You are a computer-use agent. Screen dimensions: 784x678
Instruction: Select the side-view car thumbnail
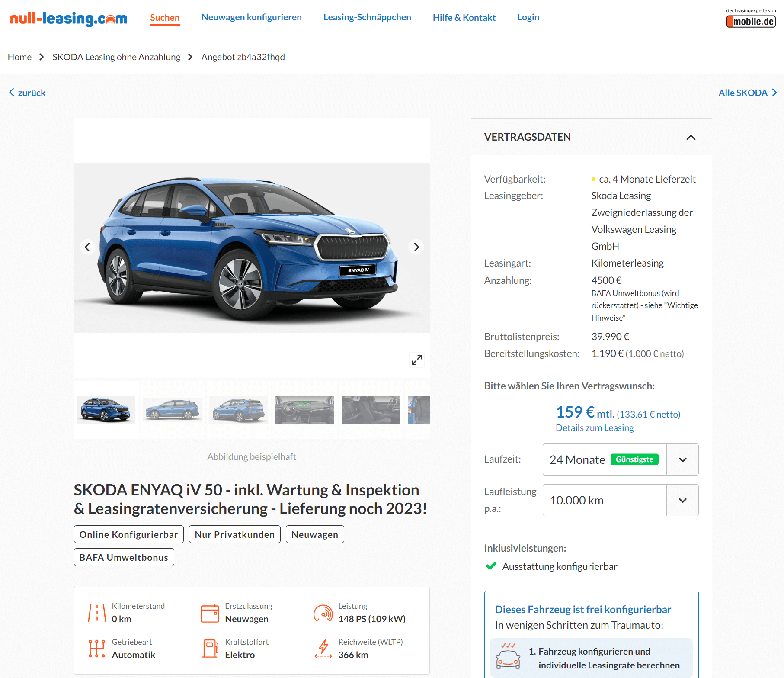click(172, 410)
